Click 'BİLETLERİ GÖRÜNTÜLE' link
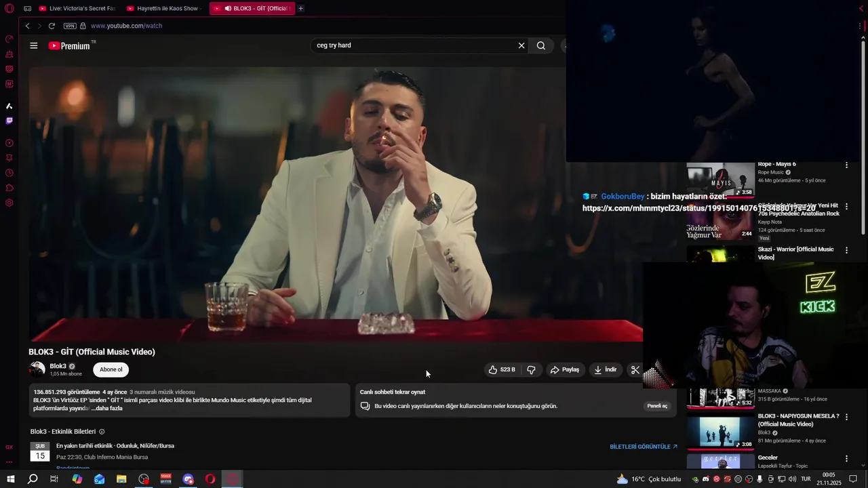Viewport: 868px width, 488px height. point(644,447)
